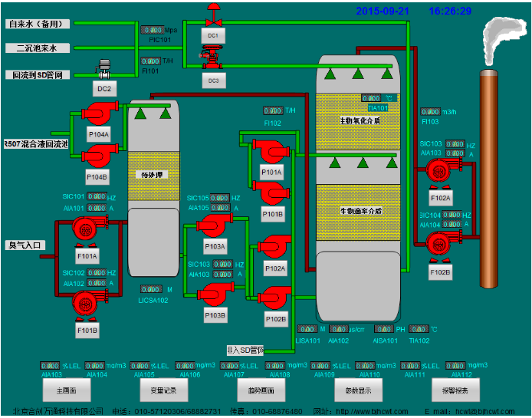
Task: Click the LISA101 level value field
Action: coord(307,329)
